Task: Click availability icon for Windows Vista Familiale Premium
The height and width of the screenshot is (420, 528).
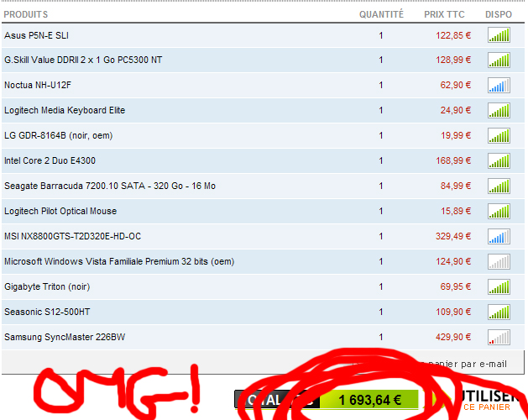Action: coord(499,262)
